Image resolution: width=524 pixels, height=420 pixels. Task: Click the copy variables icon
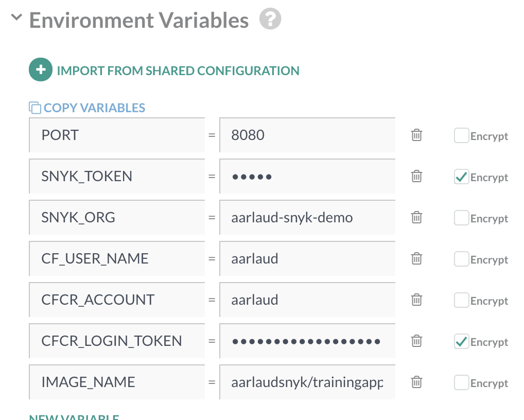pos(35,108)
